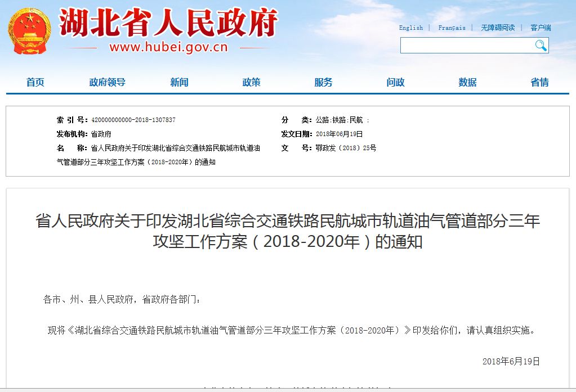Open 无障碍阅读 accessibility mode
The width and height of the screenshot is (576, 392).
coord(497,28)
